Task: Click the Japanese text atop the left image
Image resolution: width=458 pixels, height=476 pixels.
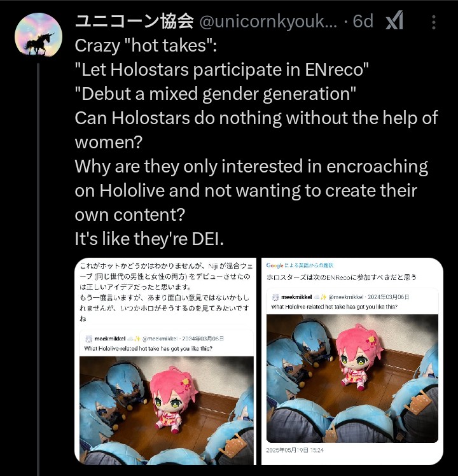Action: click(166, 292)
